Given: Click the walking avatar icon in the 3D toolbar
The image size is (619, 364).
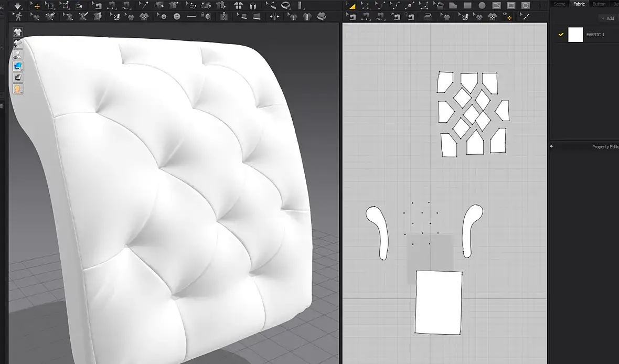Looking at the screenshot, I should [x=18, y=16].
